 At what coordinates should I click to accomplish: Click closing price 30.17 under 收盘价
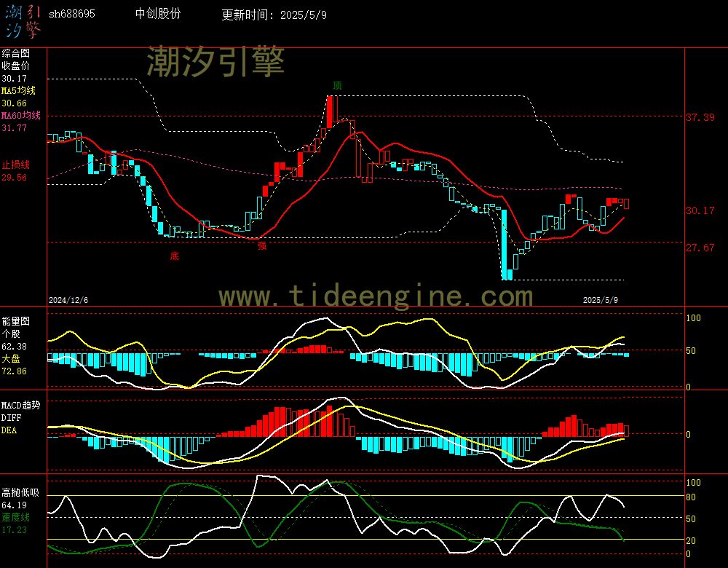pos(14,79)
